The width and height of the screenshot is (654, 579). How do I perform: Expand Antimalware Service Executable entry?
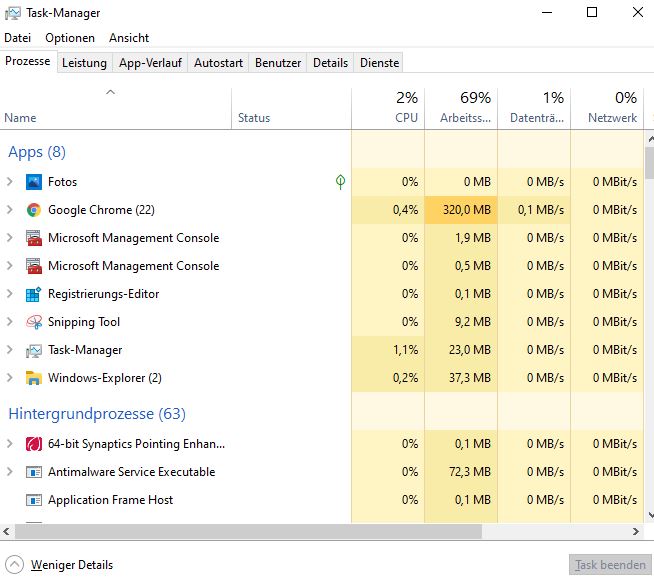pyautogui.click(x=10, y=472)
